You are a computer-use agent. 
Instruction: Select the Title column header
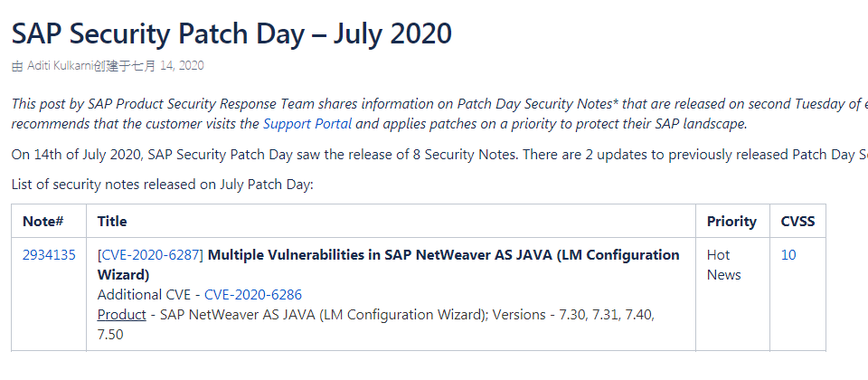tap(112, 221)
